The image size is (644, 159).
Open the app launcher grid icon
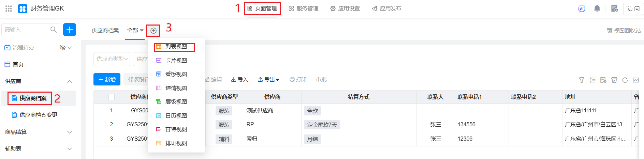[x=9, y=9]
